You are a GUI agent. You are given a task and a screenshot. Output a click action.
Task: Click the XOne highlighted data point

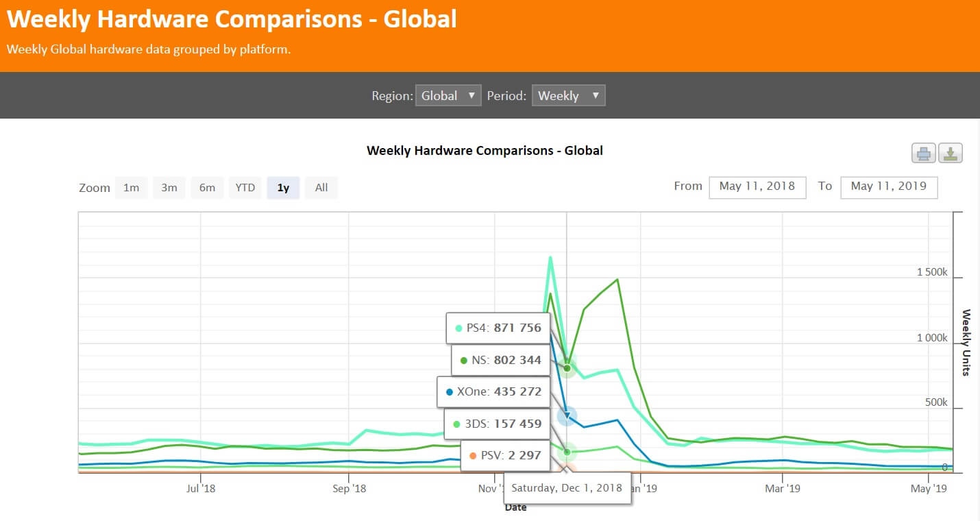pos(567,415)
